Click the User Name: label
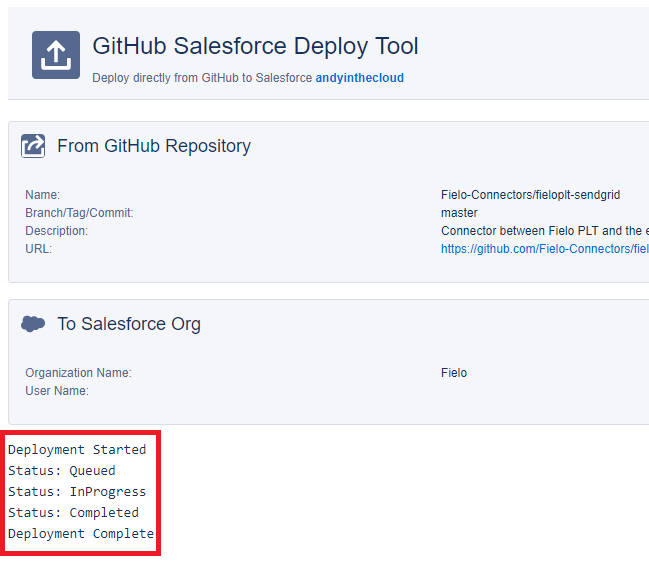 click(57, 391)
